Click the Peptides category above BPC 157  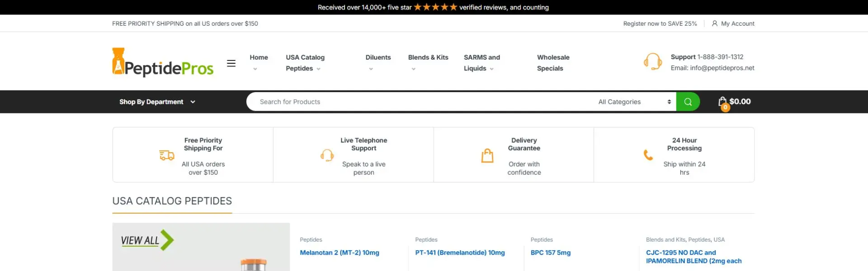[x=542, y=239]
